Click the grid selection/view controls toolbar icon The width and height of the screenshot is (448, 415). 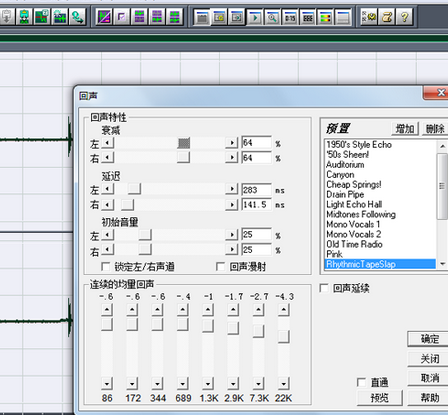tap(308, 17)
